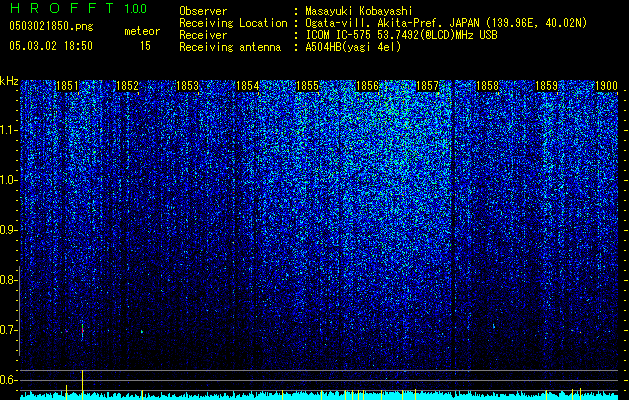Click the A504HB(yagi 4el) antenna text
629x400 pixels.
pyautogui.click(x=353, y=47)
